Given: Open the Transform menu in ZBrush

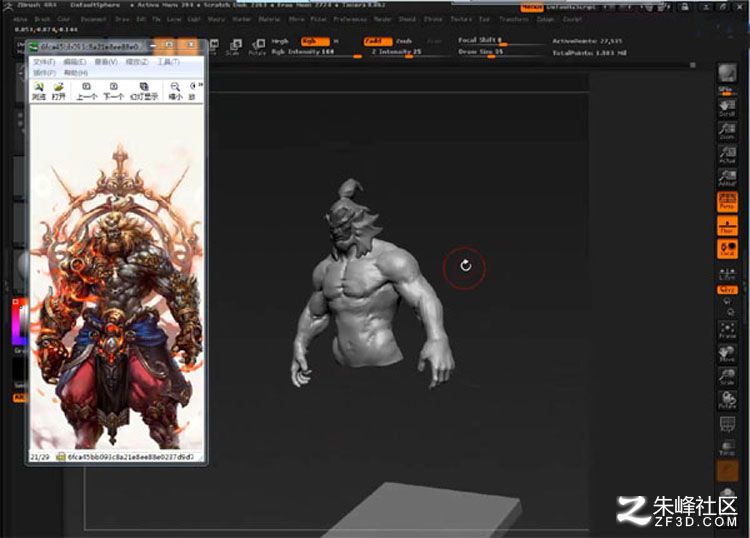Looking at the screenshot, I should coord(514,20).
